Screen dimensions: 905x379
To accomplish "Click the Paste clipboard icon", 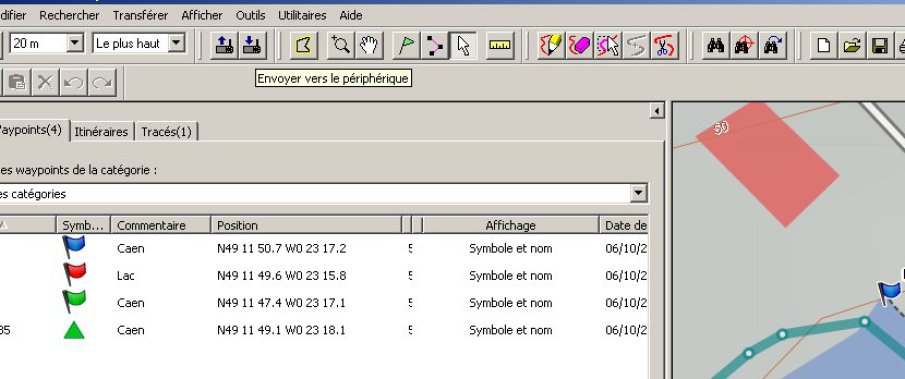I will click(x=17, y=82).
